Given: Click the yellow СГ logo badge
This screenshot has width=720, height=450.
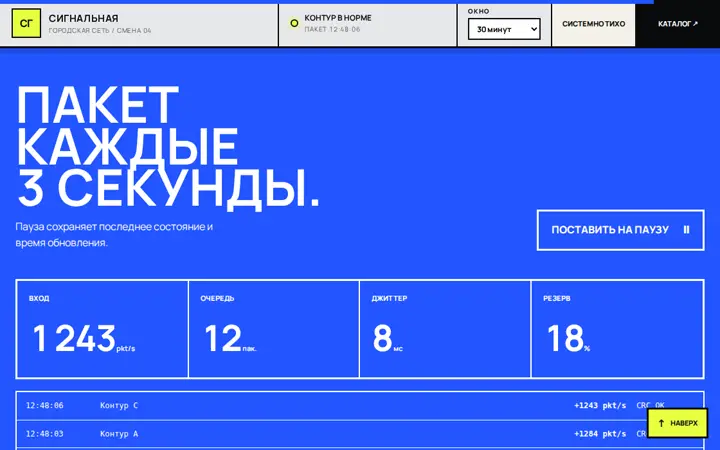Looking at the screenshot, I should tap(26, 23).
